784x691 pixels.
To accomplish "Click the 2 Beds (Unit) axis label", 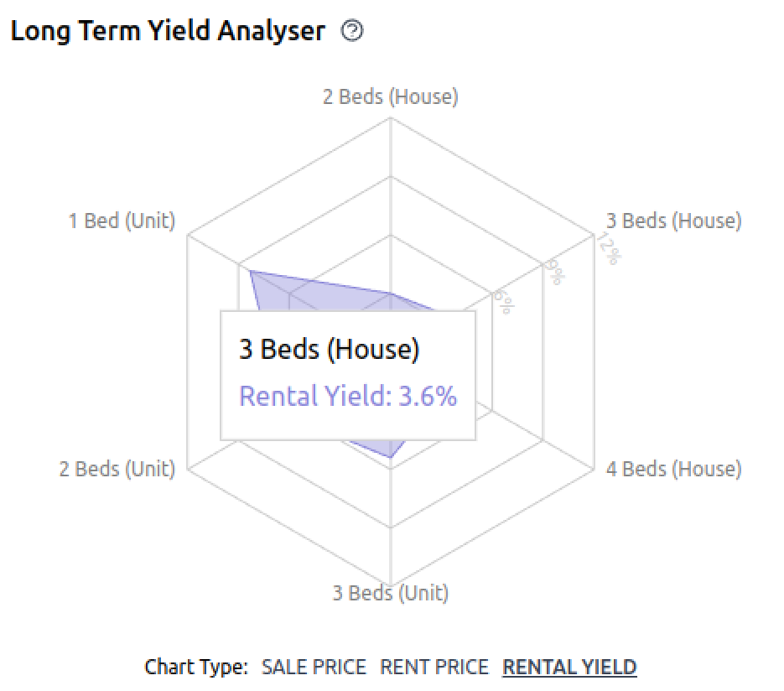I will 117,469.
